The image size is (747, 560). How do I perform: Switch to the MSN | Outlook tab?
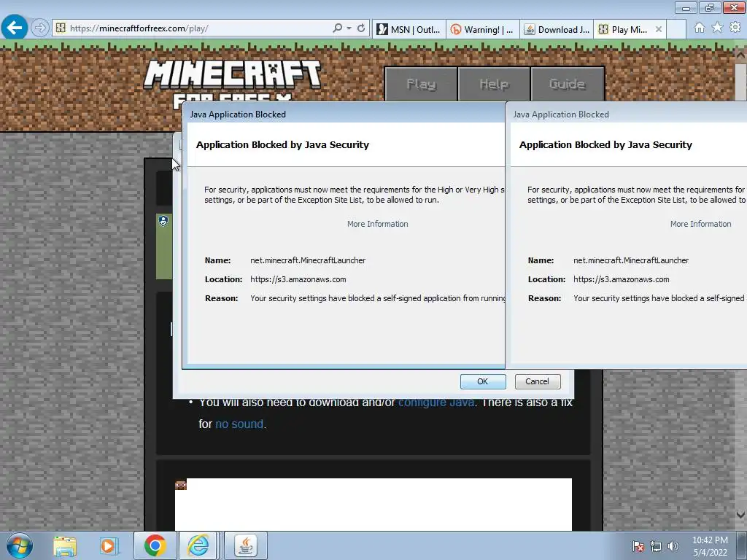coord(409,29)
